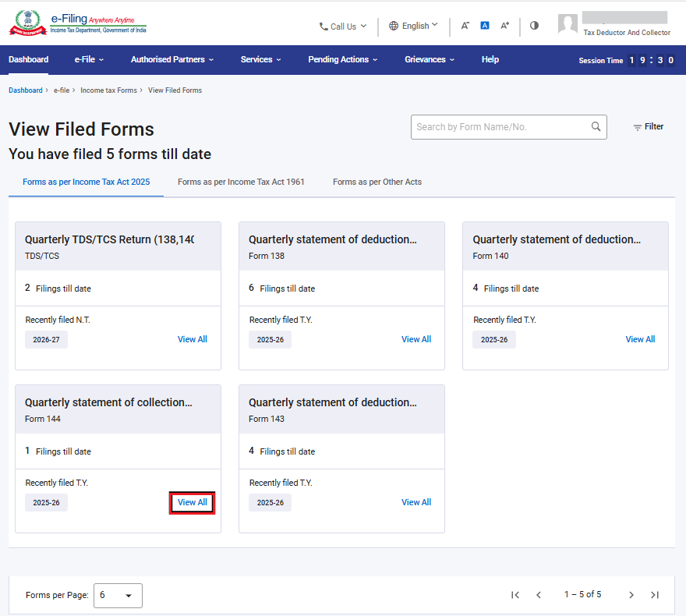Click the Dashboard breadcrumb link
The height and width of the screenshot is (616, 686).
click(x=26, y=90)
